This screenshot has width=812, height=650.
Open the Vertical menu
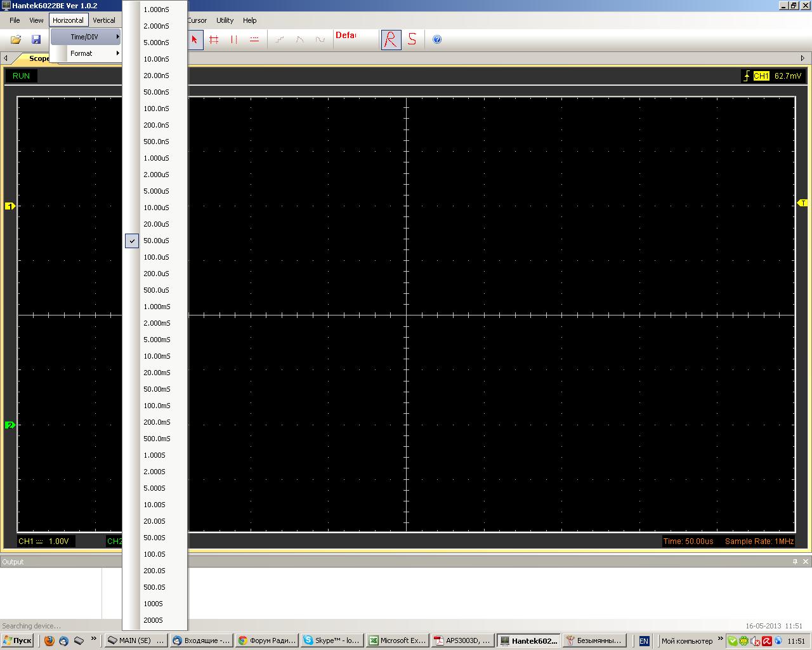pyautogui.click(x=104, y=20)
